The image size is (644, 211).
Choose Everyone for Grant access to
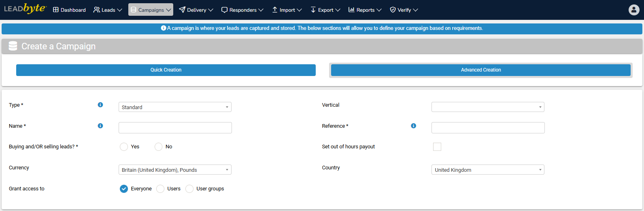tap(124, 189)
